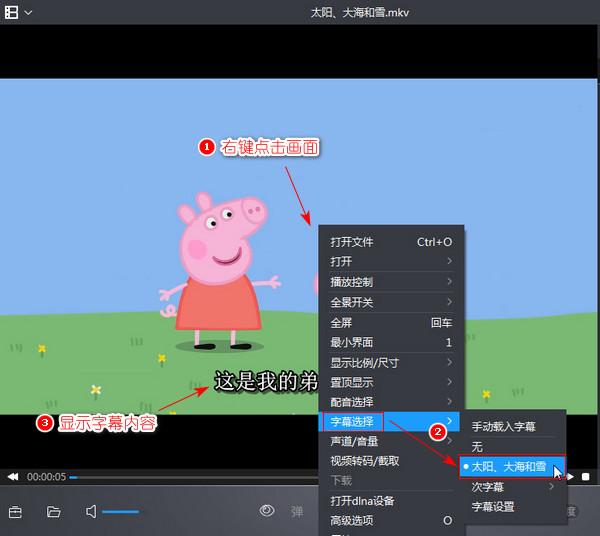Choose 手动载入字幕 in subtitle submenu
This screenshot has width=600, height=536.
(513, 426)
